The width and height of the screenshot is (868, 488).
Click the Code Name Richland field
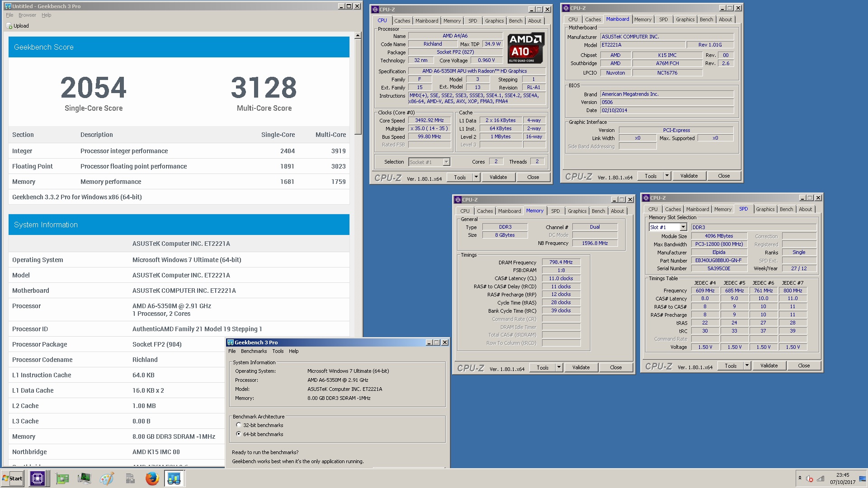tap(433, 44)
